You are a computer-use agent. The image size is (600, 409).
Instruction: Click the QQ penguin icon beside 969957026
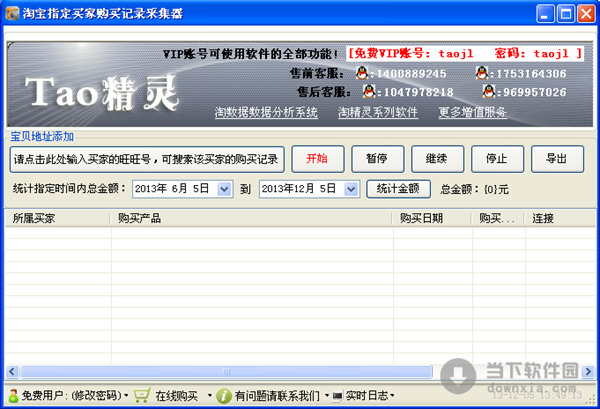pyautogui.click(x=489, y=91)
